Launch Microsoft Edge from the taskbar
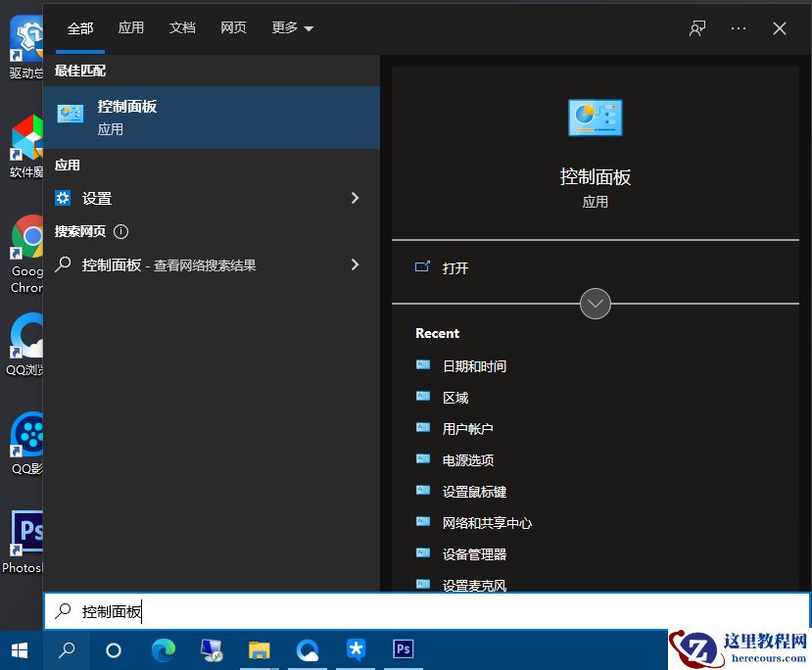The height and width of the screenshot is (670, 812). [x=163, y=649]
